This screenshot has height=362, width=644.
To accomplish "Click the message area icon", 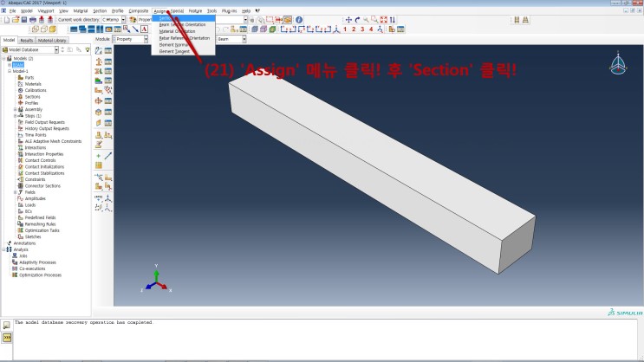I will click(7, 326).
